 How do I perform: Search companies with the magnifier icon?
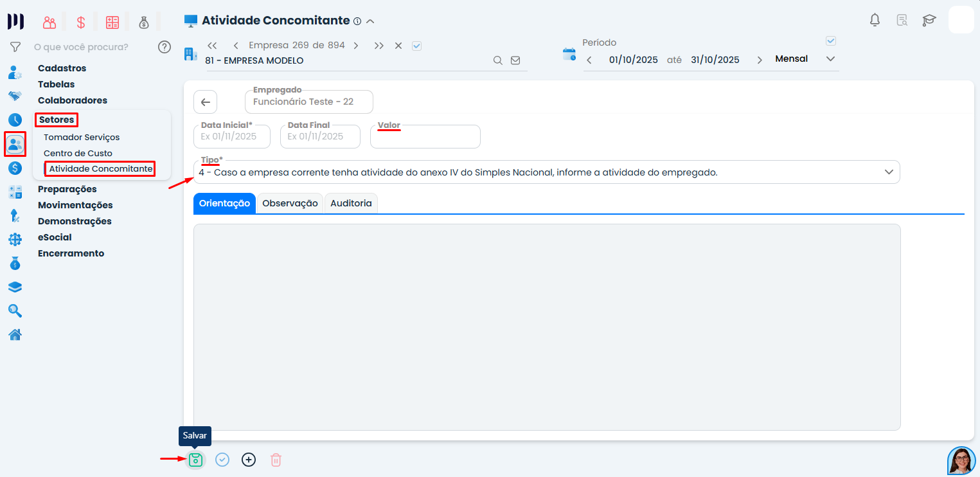tap(497, 60)
